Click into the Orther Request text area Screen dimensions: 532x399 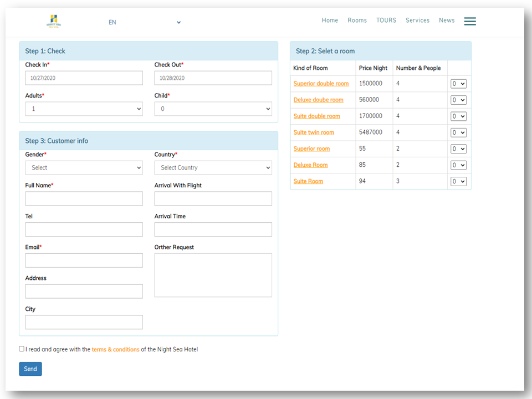pyautogui.click(x=213, y=275)
